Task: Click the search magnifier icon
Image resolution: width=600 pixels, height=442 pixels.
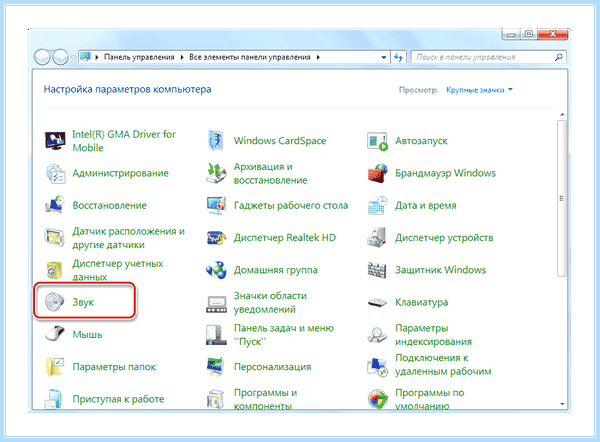Action: pyautogui.click(x=558, y=57)
